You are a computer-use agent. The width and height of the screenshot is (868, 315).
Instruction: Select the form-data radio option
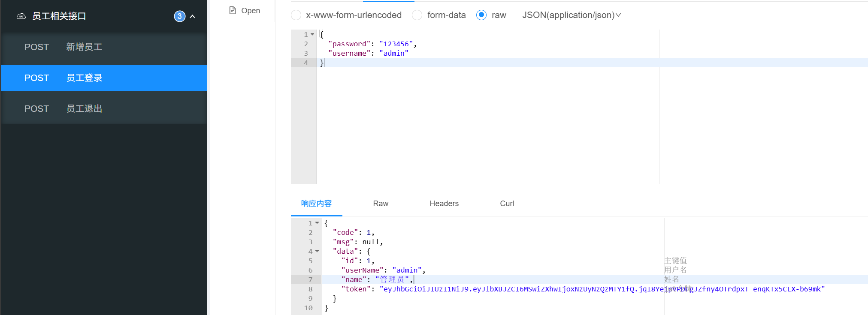click(417, 15)
